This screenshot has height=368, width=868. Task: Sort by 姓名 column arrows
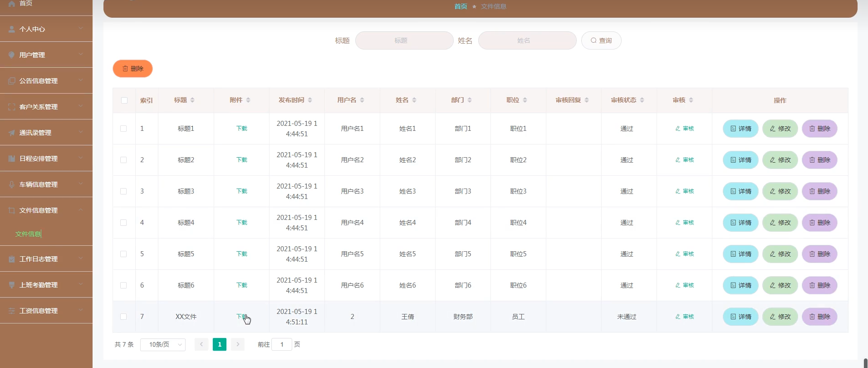[x=414, y=100]
